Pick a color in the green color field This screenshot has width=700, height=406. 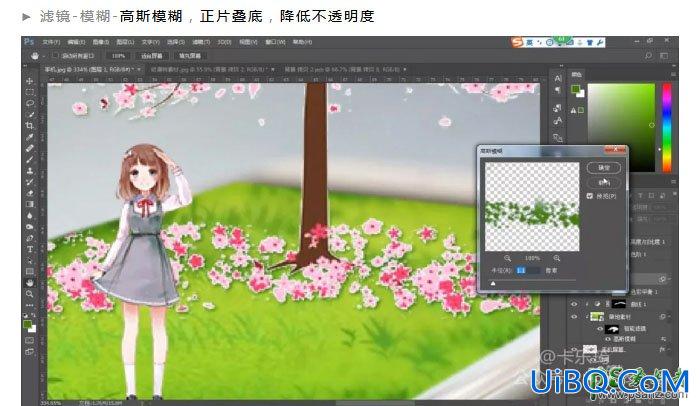(621, 127)
